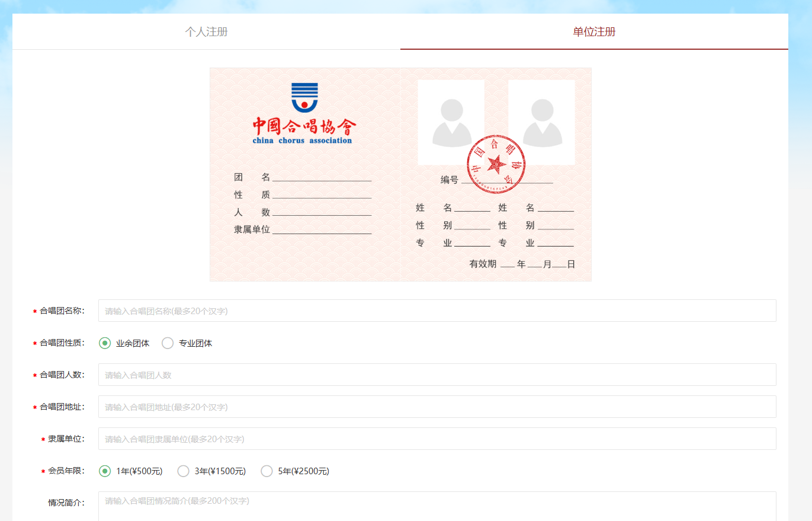812x521 pixels.
Task: Click the China Chorus Association logo
Action: [304, 98]
